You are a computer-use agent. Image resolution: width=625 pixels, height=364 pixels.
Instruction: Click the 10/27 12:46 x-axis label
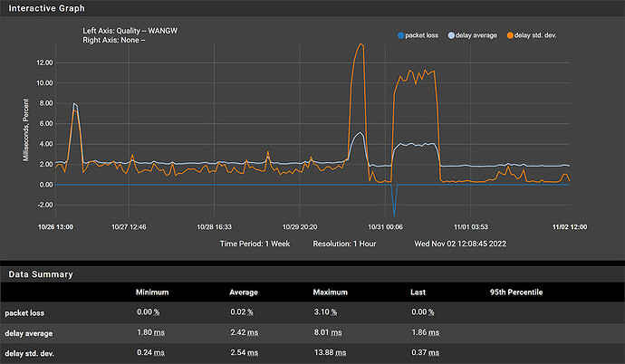click(x=129, y=227)
